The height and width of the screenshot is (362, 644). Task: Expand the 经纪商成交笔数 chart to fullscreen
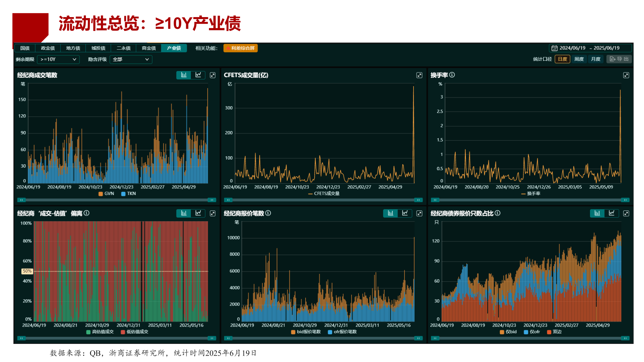point(213,75)
